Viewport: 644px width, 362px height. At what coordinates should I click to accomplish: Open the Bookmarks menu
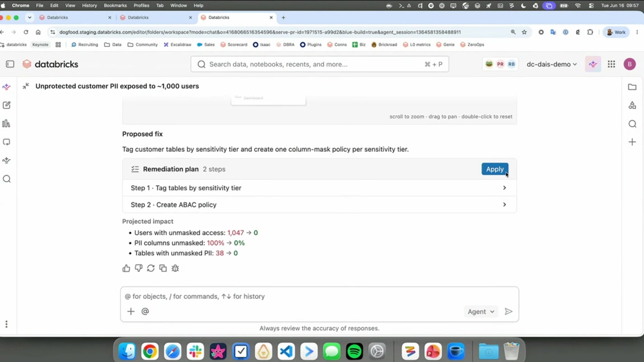point(115,5)
